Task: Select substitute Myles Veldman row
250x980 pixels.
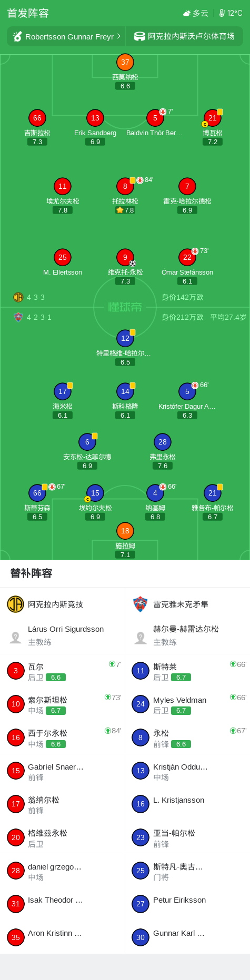Action: click(x=187, y=704)
